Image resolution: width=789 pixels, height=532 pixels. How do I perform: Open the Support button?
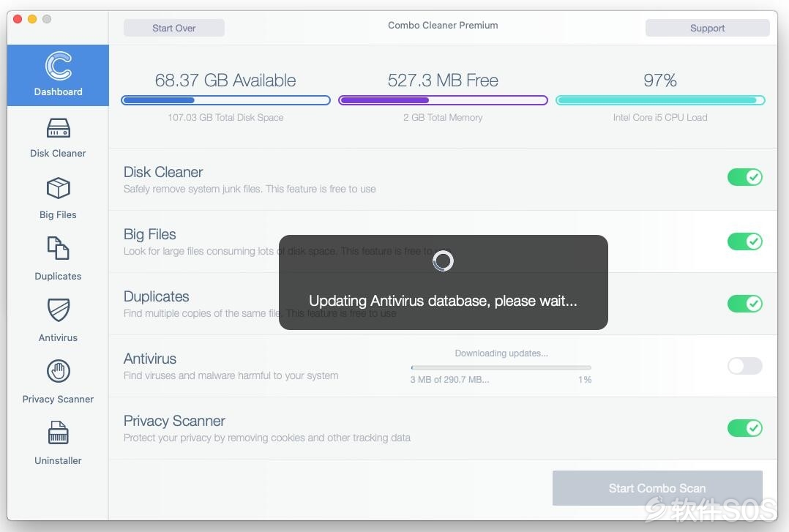point(708,29)
